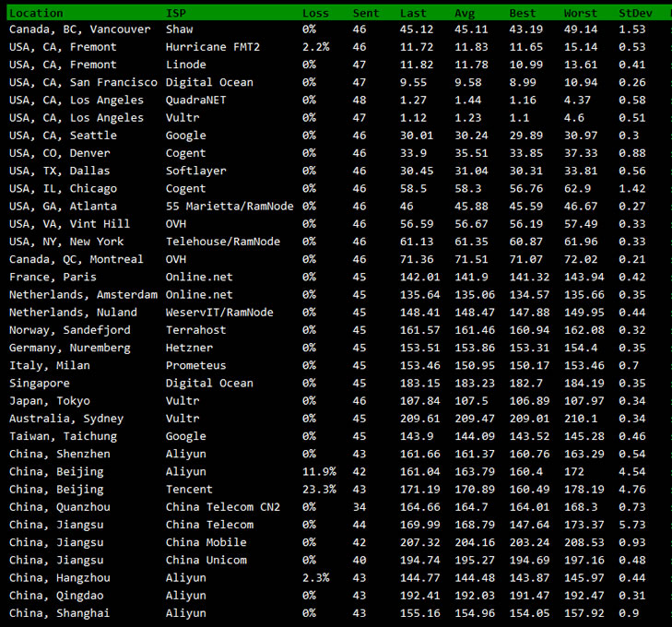Select 48 sent value for QuadraNET
Viewport: 672px width, 627px height.
[x=360, y=101]
